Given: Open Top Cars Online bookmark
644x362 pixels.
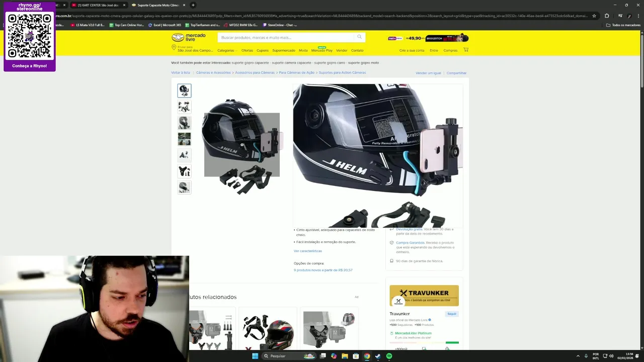Looking at the screenshot, I should [127, 25].
